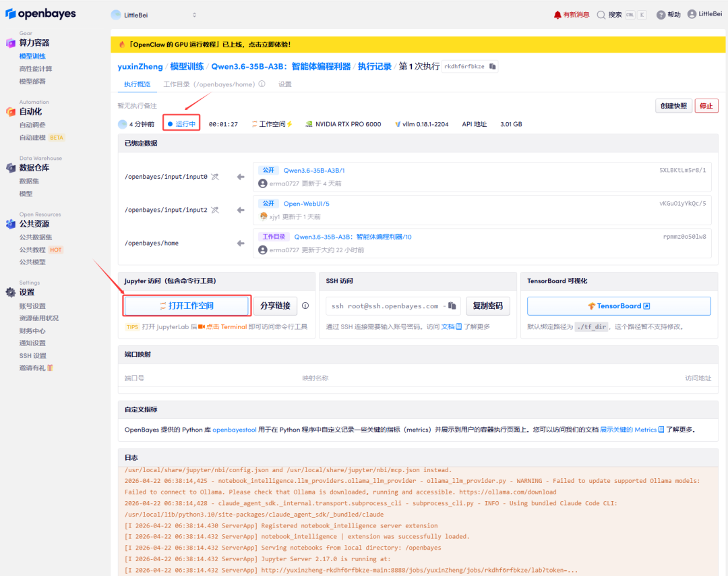Click 暂无执行备注 to add a note
Viewport: 728px width, 576px height.
point(138,106)
